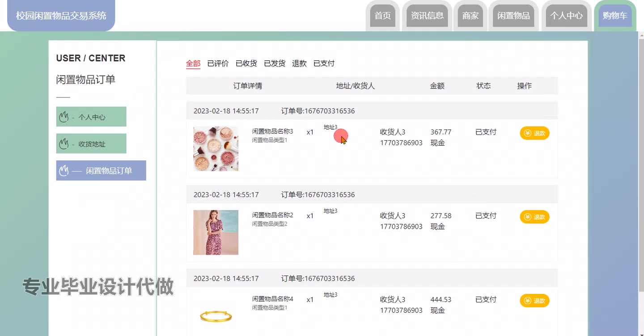This screenshot has width=644, height=336.
Task: Click 已支付 status in 闲置物品名称2 row
Action: (486, 216)
